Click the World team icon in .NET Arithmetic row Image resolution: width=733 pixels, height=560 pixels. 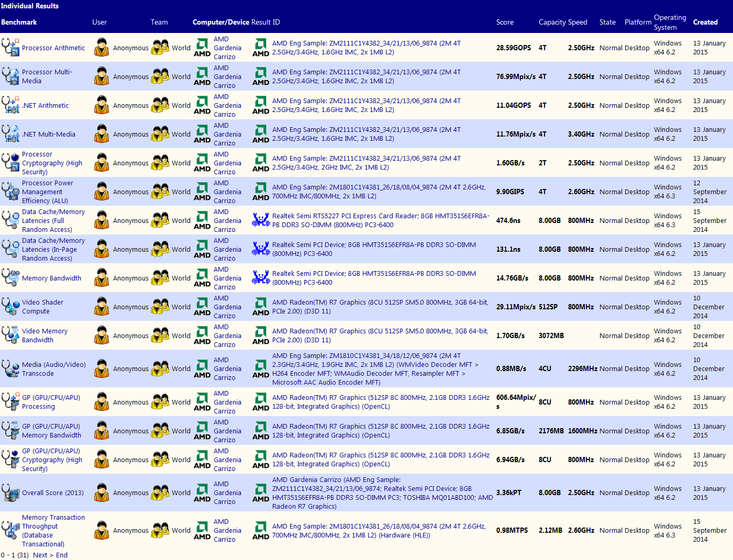point(160,105)
